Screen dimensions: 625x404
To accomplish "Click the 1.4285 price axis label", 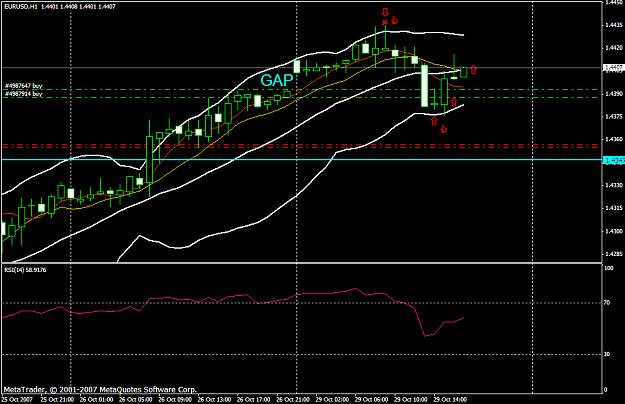I will pos(613,253).
